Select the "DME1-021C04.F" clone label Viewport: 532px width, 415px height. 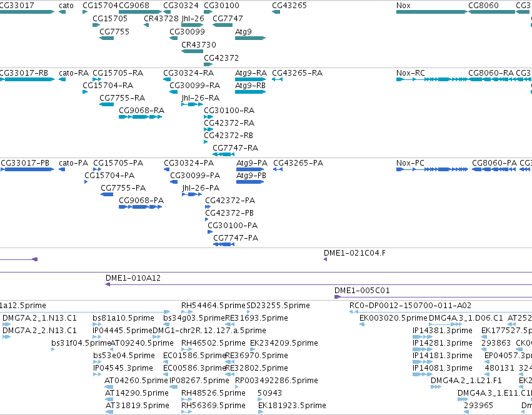coord(354,253)
